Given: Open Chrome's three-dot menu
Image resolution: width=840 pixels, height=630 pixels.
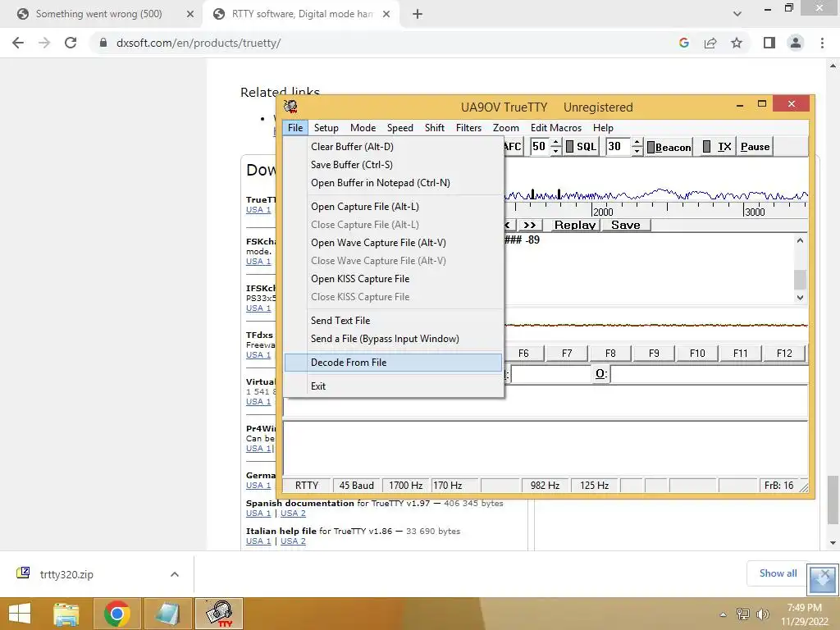Looking at the screenshot, I should pyautogui.click(x=822, y=43).
